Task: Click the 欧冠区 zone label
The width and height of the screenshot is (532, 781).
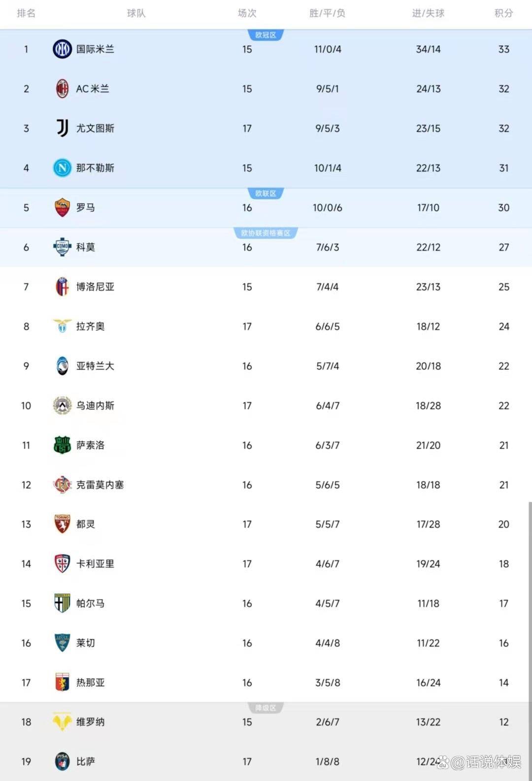Action: 266,35
